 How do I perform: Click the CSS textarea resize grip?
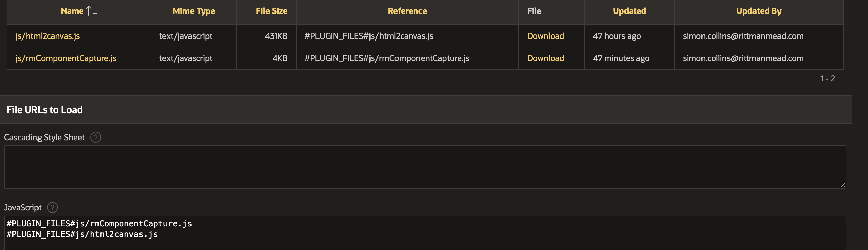pos(842,185)
